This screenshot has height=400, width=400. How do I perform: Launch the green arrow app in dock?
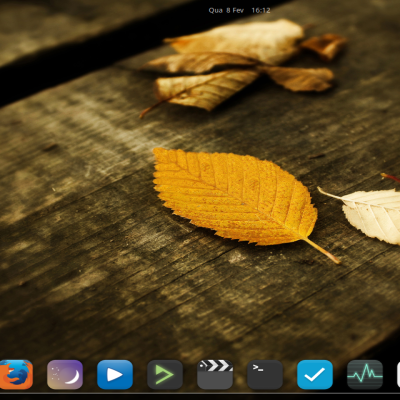(x=165, y=375)
